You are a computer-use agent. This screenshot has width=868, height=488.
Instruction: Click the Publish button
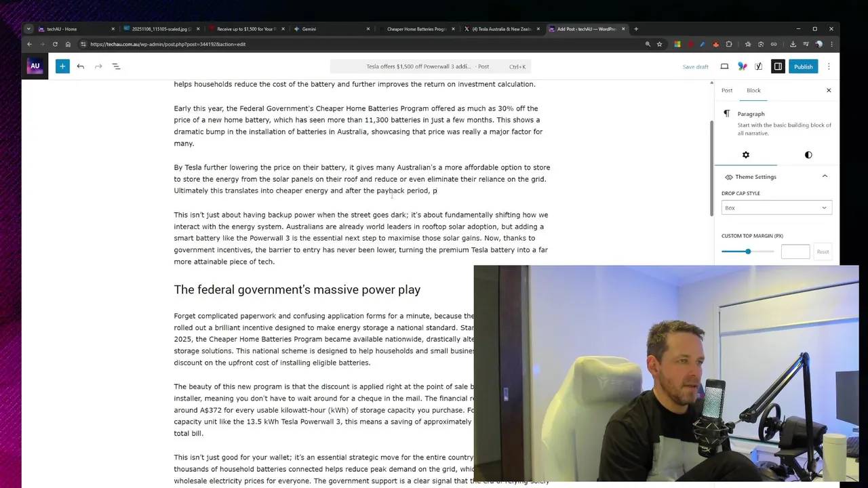(804, 66)
